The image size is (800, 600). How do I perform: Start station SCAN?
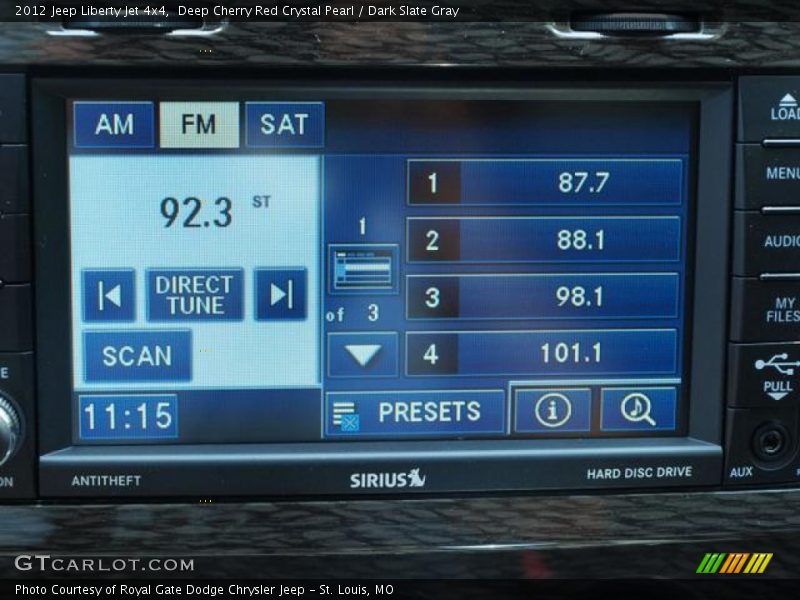(x=137, y=356)
